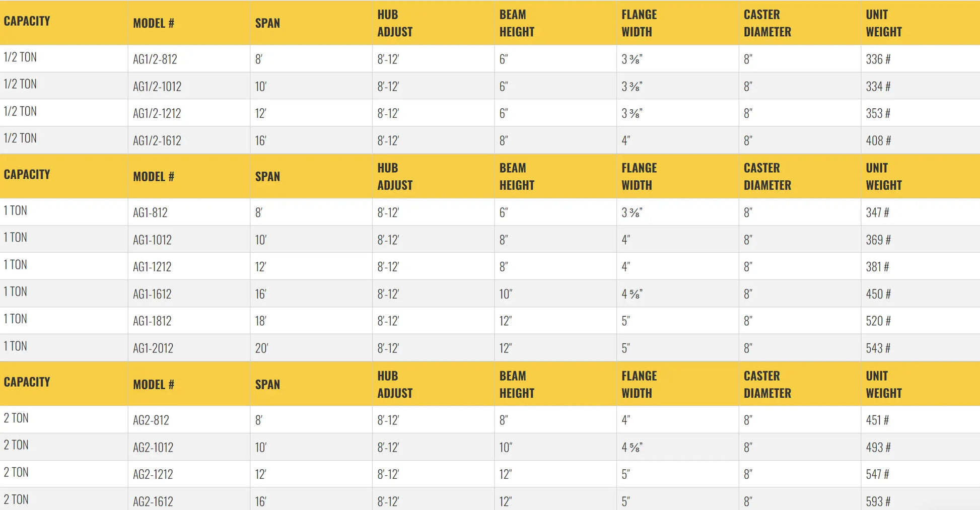The height and width of the screenshot is (510, 980).
Task: Click the 336 # unit weight value
Action: pos(878,59)
